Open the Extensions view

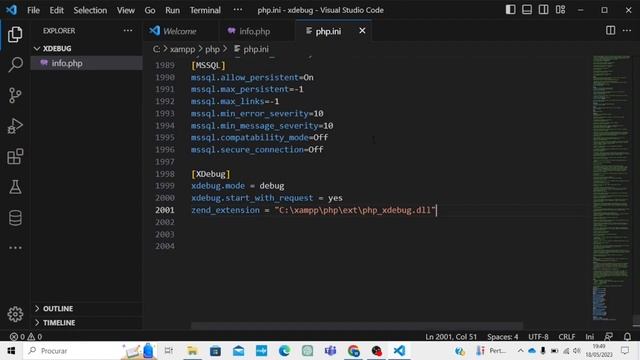[15, 156]
